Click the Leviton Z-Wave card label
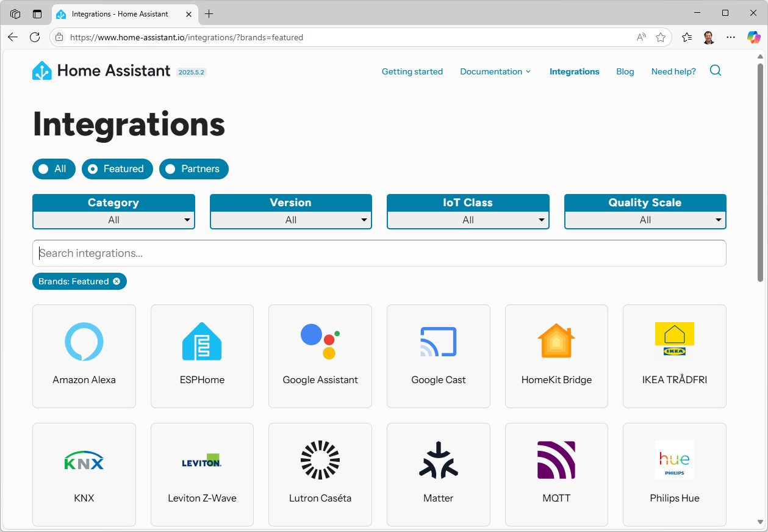 click(x=202, y=498)
